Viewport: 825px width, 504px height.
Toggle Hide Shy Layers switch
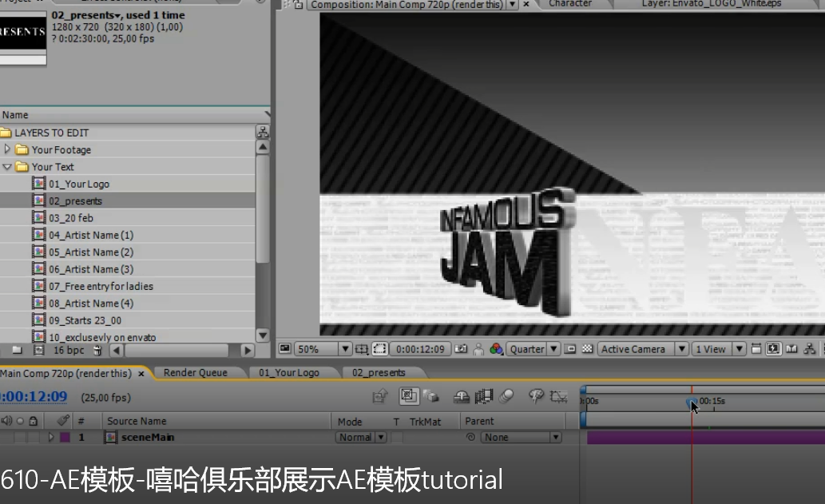tap(462, 397)
